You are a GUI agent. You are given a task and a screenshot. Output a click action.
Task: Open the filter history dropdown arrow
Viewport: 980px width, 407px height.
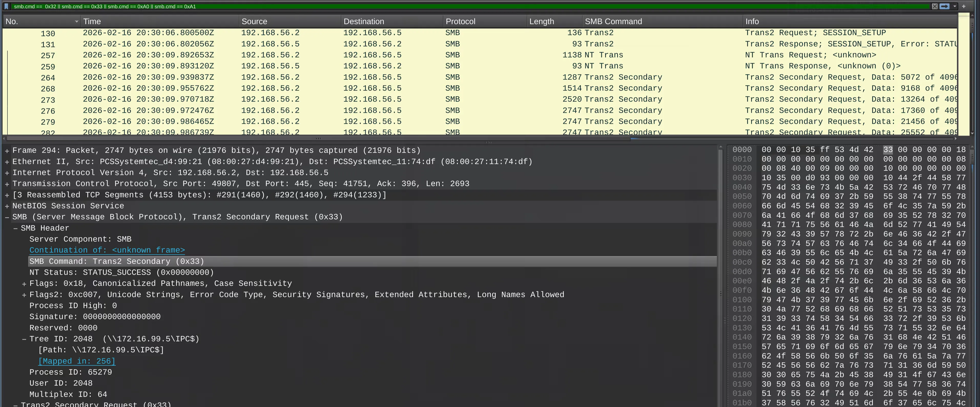955,6
